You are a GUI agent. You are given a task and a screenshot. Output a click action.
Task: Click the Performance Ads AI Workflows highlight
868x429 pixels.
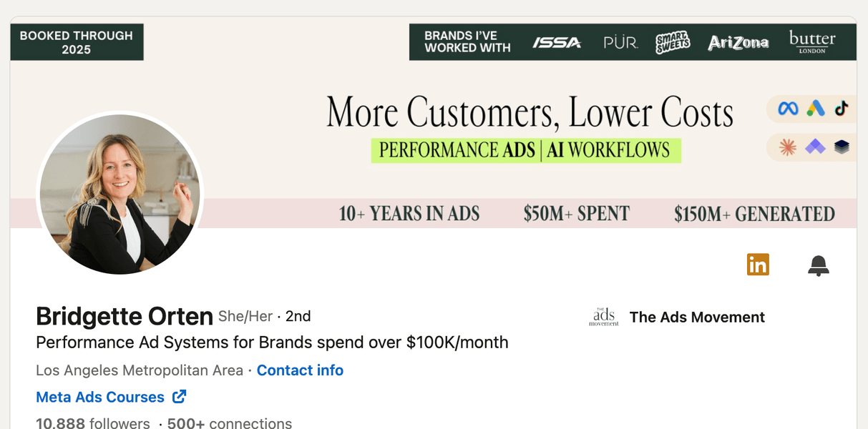click(525, 150)
